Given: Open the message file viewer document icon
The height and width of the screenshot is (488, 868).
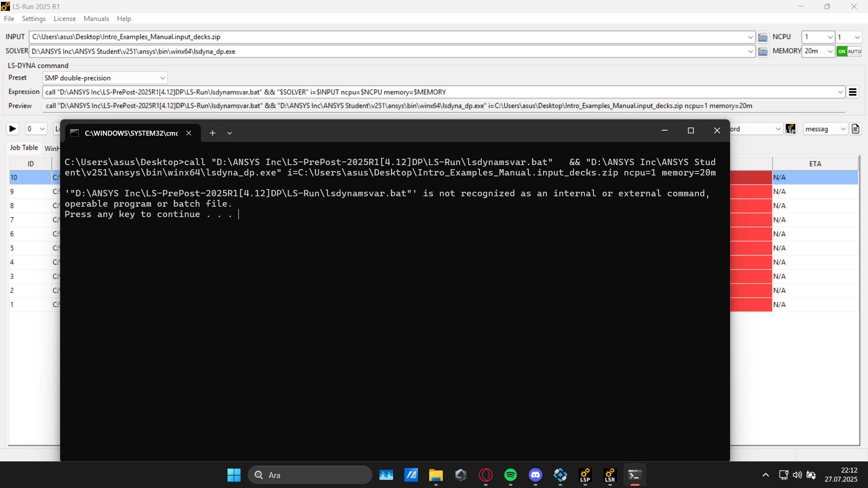Looking at the screenshot, I should click(855, 129).
